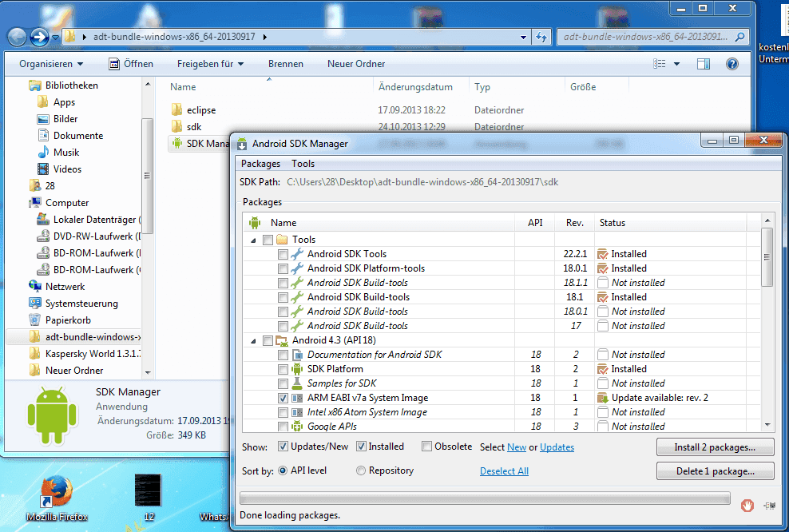
Task: Tick the Android SDK Platform-tools checkbox
Action: coord(283,268)
